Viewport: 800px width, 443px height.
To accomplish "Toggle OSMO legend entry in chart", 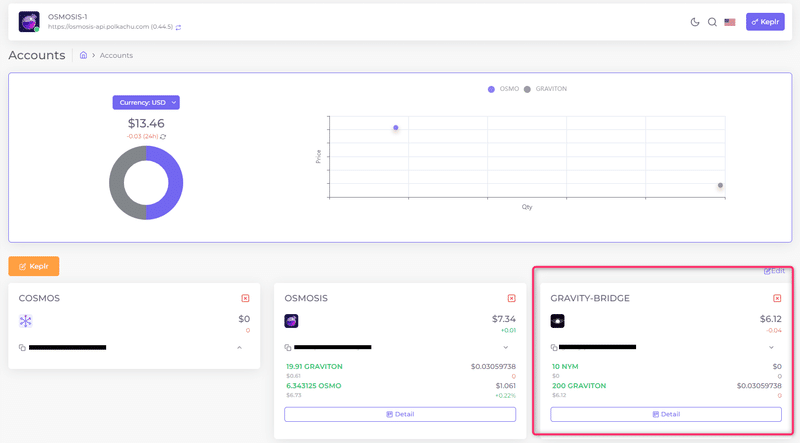I will tap(503, 89).
